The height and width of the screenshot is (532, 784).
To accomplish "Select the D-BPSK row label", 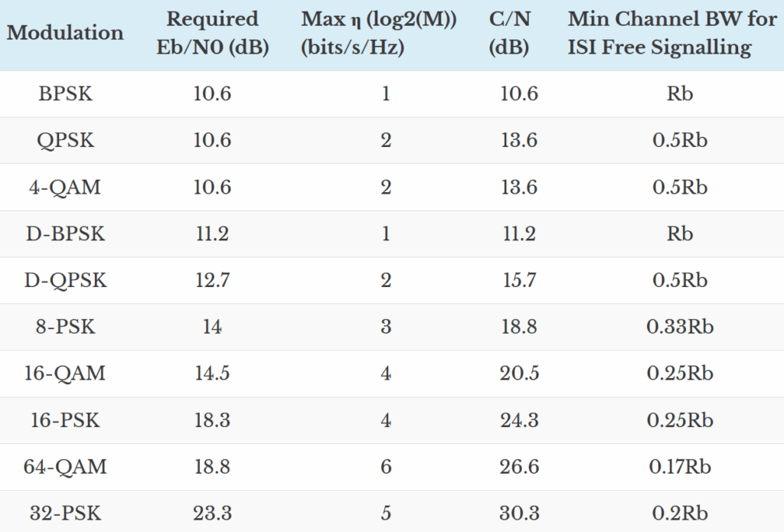I will pyautogui.click(x=66, y=234).
